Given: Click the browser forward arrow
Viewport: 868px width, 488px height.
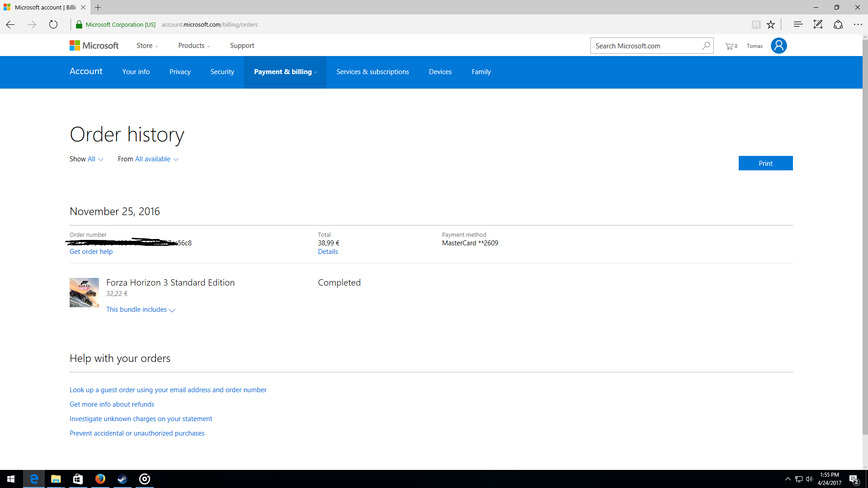Looking at the screenshot, I should 32,24.
